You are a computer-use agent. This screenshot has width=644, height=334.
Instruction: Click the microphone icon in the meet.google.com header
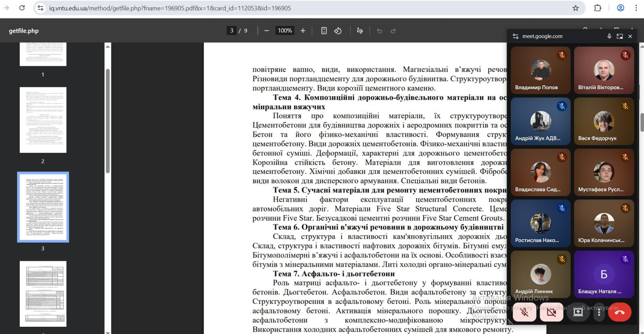609,36
